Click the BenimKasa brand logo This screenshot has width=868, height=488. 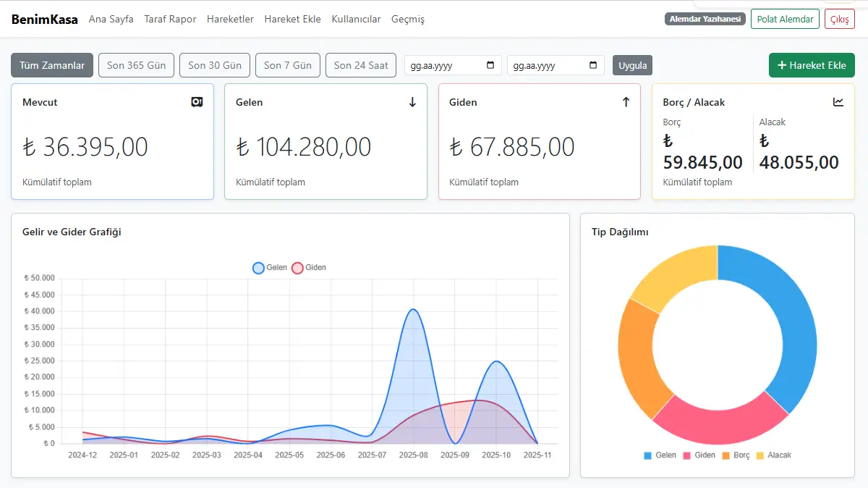[44, 20]
